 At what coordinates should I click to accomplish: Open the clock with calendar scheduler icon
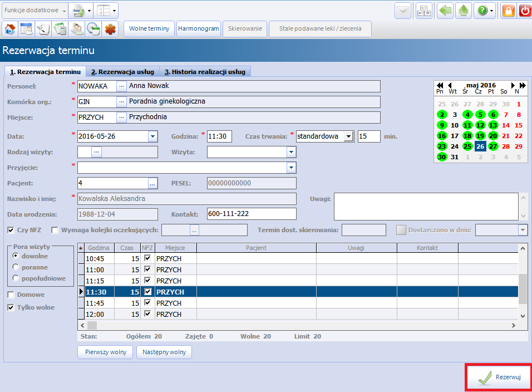tap(93, 29)
